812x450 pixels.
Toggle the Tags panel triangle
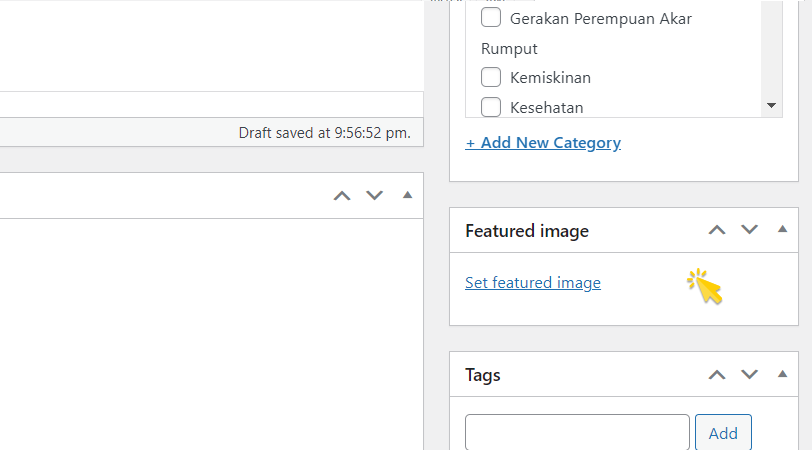pos(782,374)
